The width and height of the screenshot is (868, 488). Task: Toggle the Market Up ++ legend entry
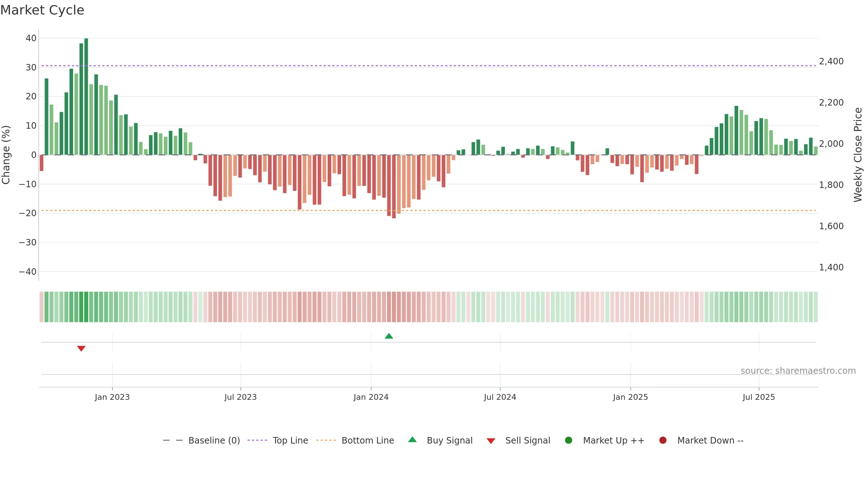coord(604,440)
